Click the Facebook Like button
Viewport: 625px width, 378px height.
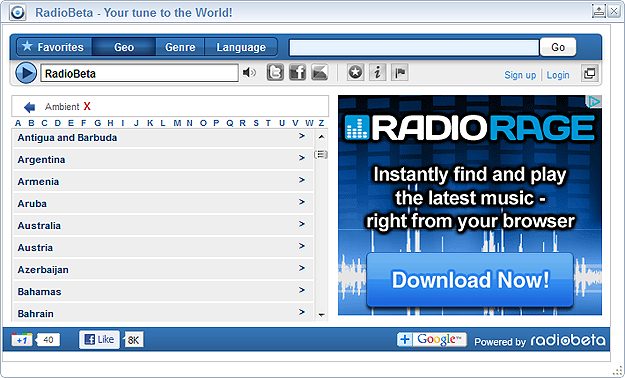coord(99,340)
